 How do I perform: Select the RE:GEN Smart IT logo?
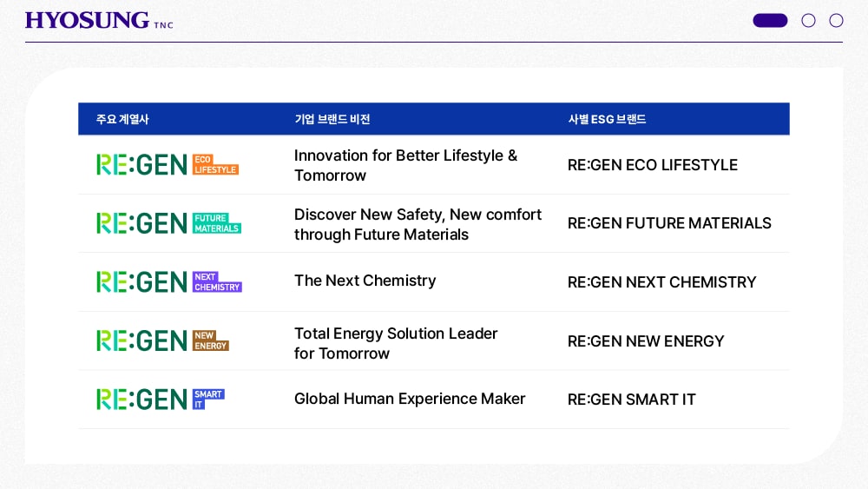(x=161, y=400)
